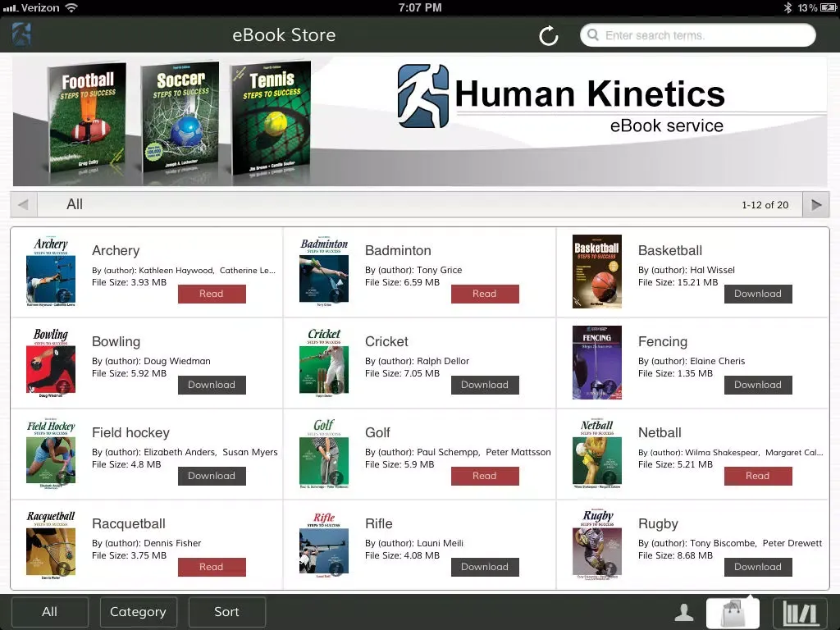
Task: Open the Fencing book cover thumbnail
Action: click(x=597, y=362)
